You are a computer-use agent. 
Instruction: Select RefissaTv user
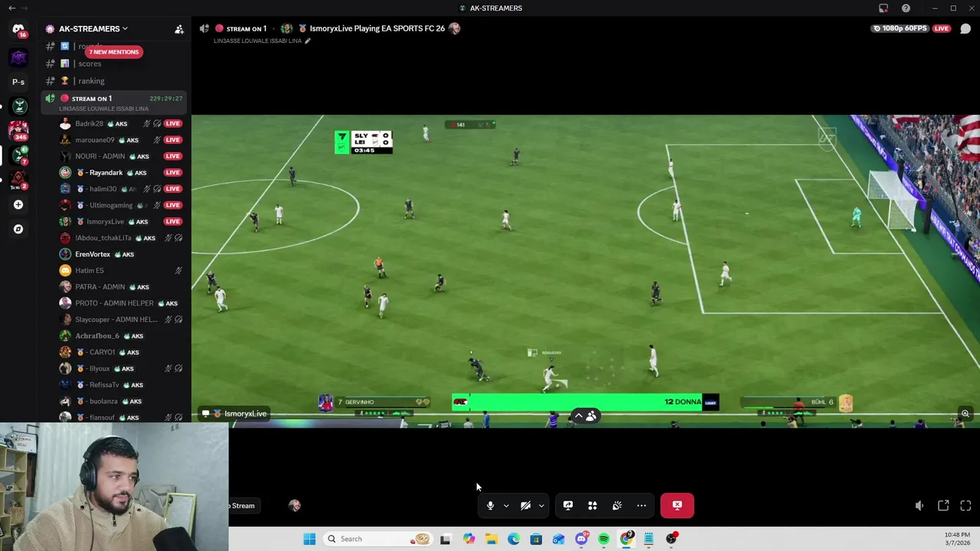tap(121, 385)
